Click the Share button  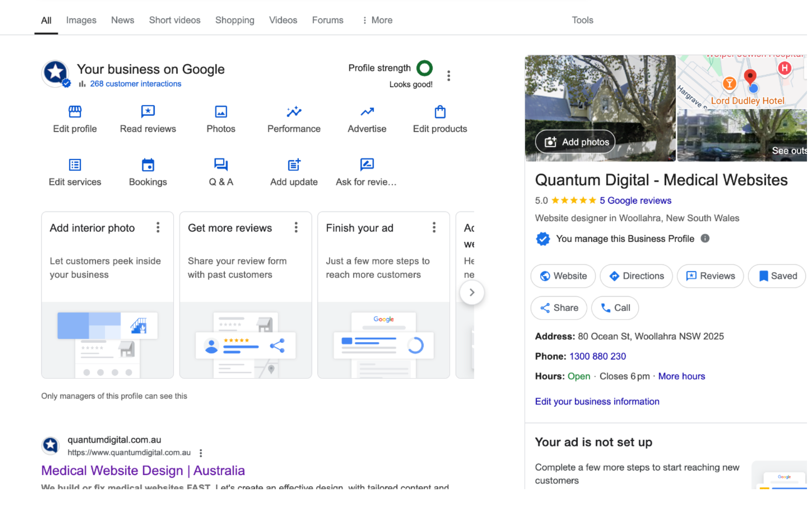click(559, 308)
